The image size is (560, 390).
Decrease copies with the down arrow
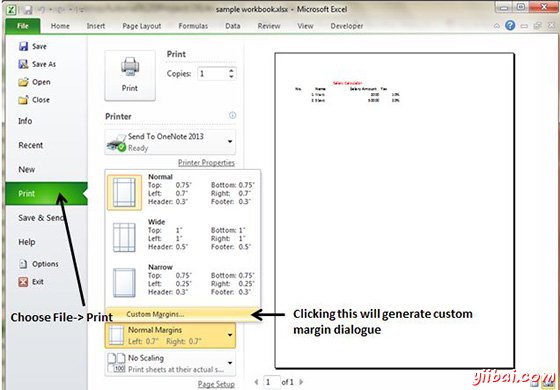pos(231,77)
